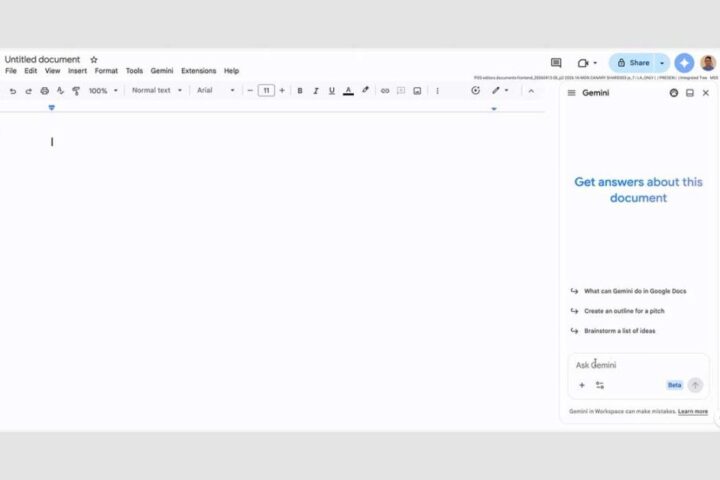Open the Gemini menu
Viewport: 720px width, 480px height.
pyautogui.click(x=162, y=71)
